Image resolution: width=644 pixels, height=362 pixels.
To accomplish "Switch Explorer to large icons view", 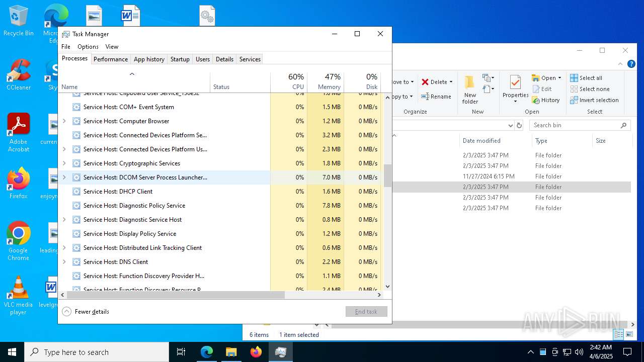I will (x=628, y=334).
